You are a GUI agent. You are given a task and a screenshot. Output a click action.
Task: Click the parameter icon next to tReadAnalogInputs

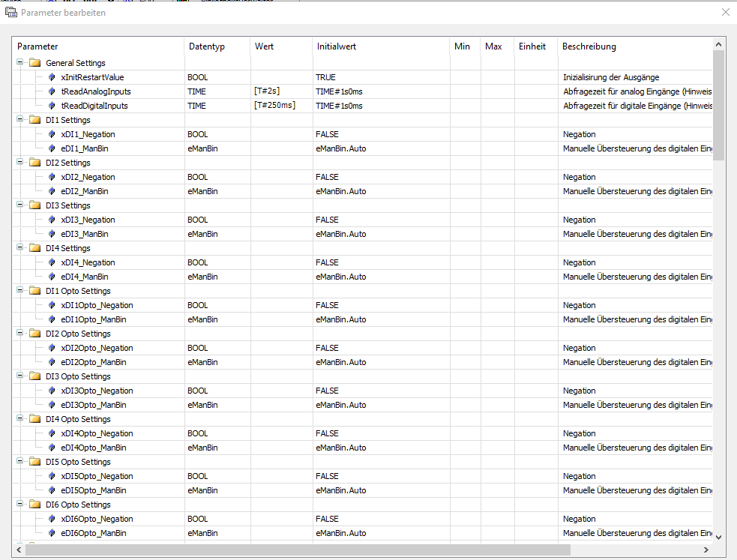52,91
